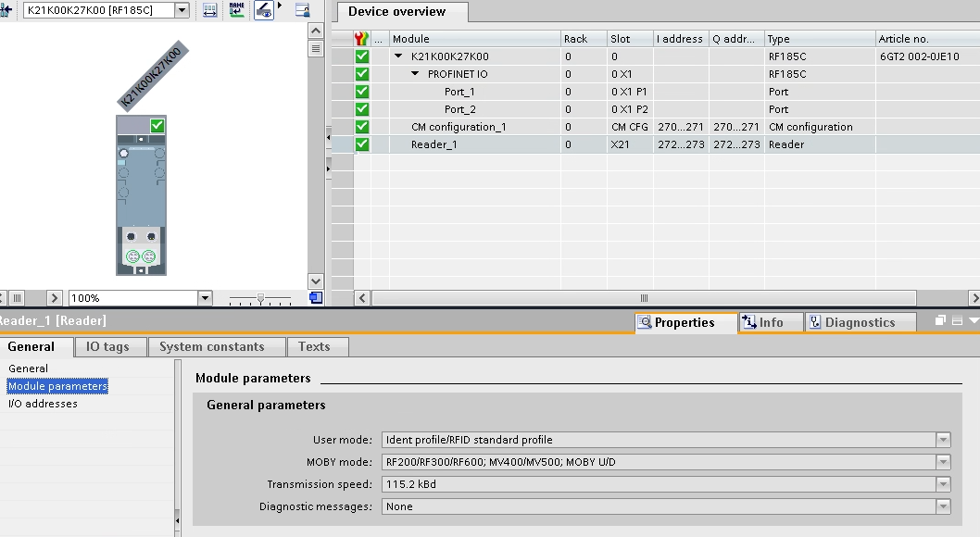Open the Diagnostic messages dropdown

coord(943,506)
